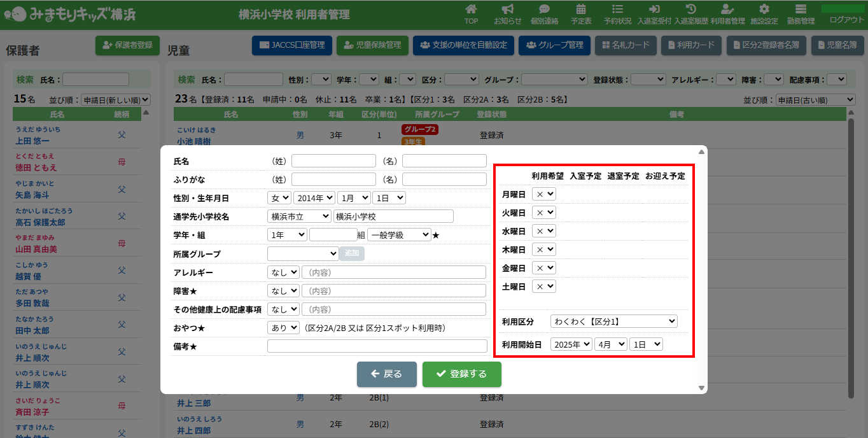
Task: Click the ログアウト link
Action: click(846, 20)
